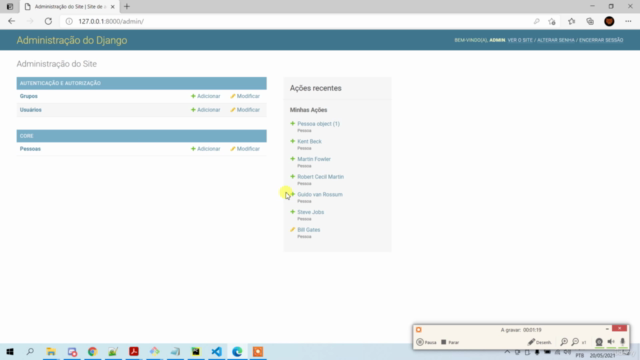Click the Adicionar plus icon for Grupos
640x360 pixels.
[193, 96]
